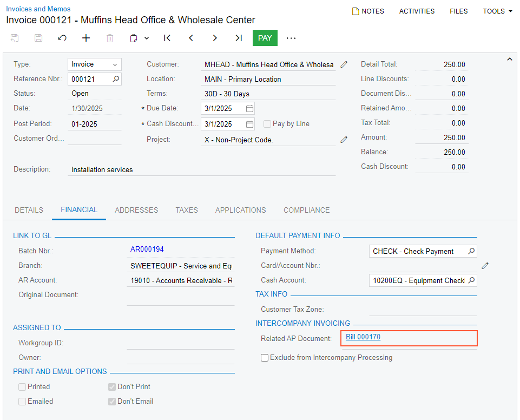Go to the previous record arrow
520x420 pixels.
tap(191, 38)
